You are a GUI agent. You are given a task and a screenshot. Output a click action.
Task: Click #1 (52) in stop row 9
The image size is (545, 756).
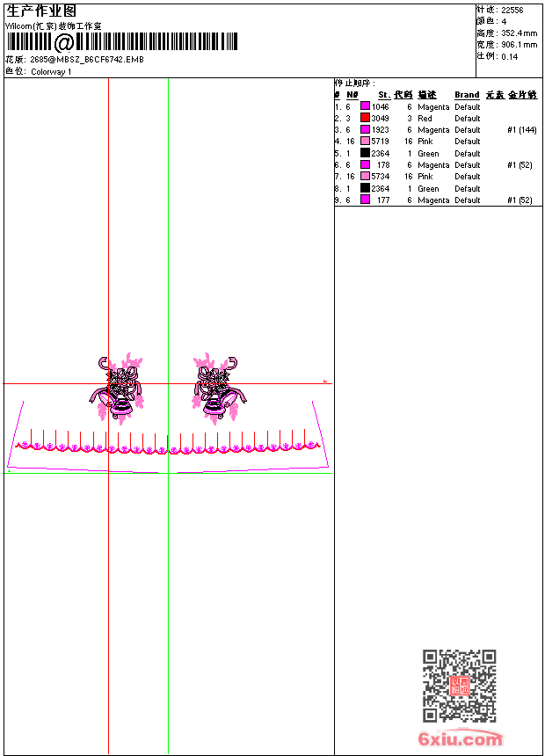coord(520,200)
